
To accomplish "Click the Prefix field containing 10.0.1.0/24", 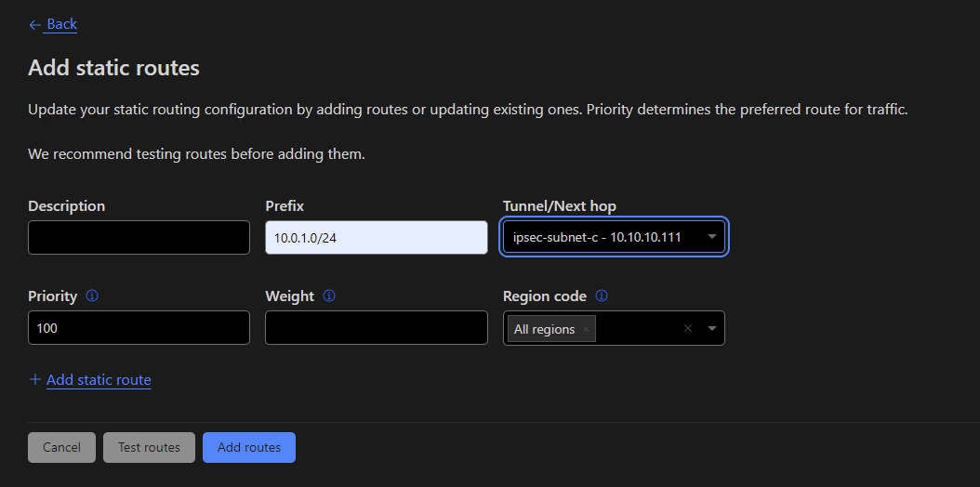I will point(376,237).
